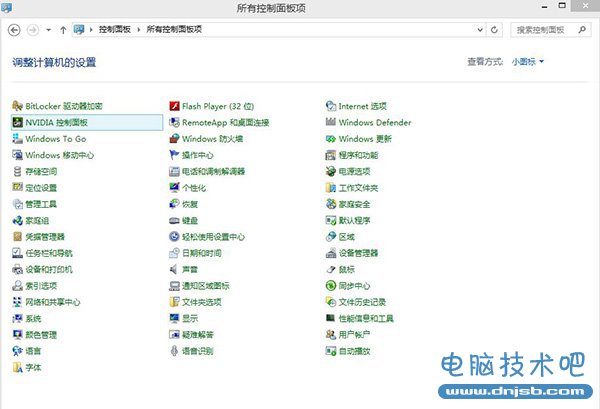
Task: Open the 小图标 view mode dropdown
Action: (528, 62)
